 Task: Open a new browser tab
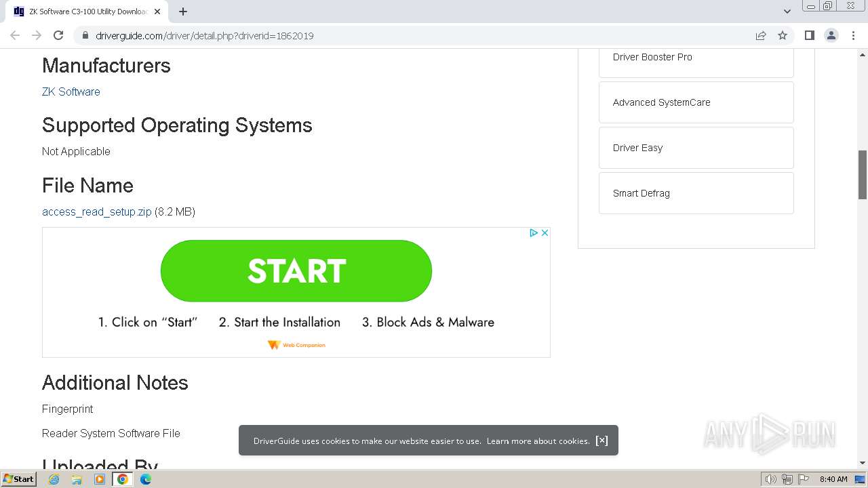tap(183, 12)
